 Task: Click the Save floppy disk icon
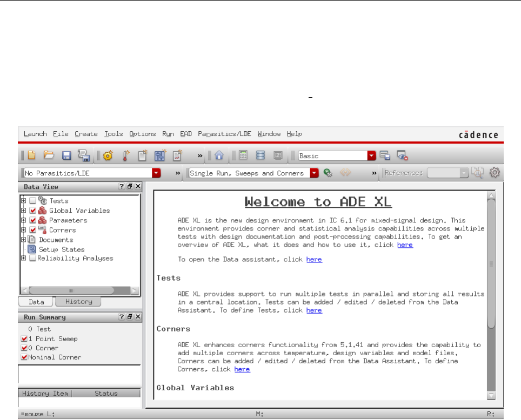coord(66,155)
